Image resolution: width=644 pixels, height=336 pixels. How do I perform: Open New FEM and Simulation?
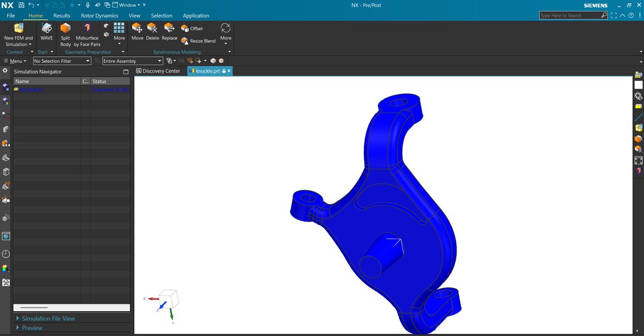(x=18, y=35)
